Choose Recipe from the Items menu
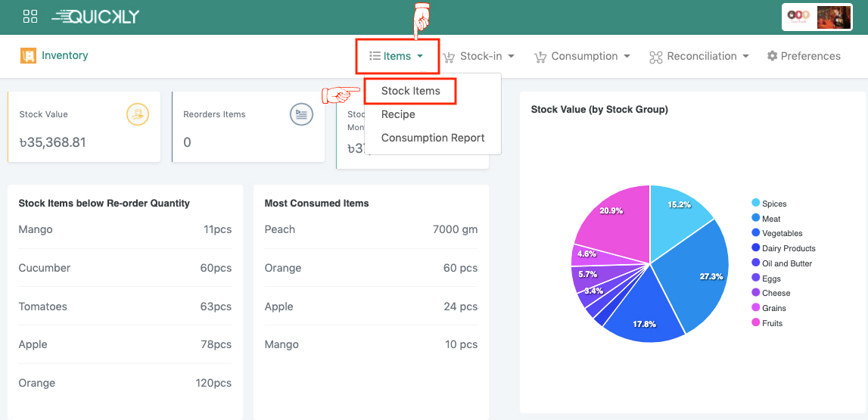 398,114
